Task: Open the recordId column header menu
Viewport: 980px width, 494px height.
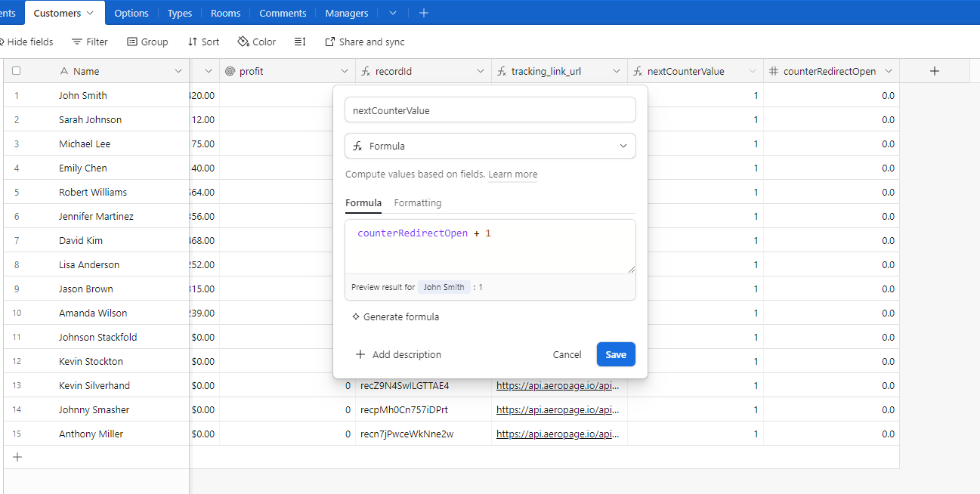Action: point(481,71)
